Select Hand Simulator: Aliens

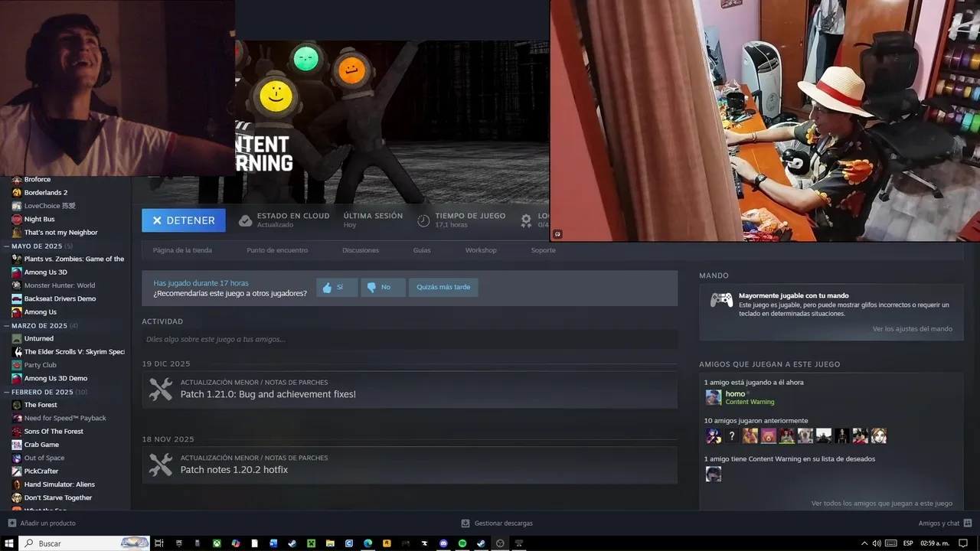point(60,484)
